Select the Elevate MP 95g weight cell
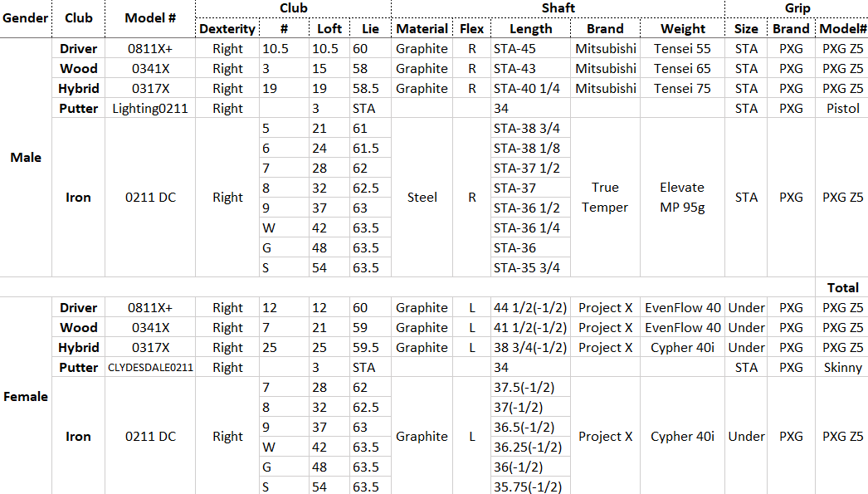 click(682, 198)
